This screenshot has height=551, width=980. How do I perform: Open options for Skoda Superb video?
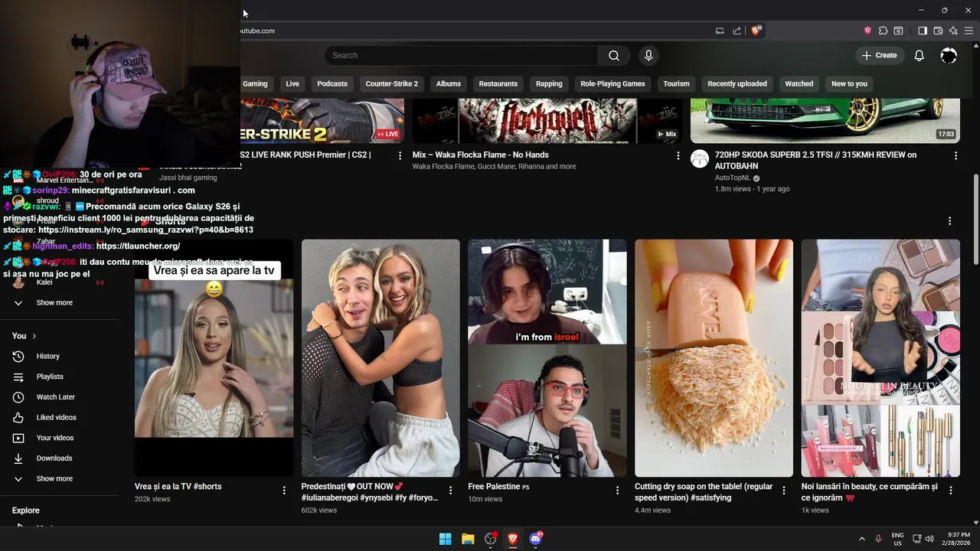tap(955, 155)
